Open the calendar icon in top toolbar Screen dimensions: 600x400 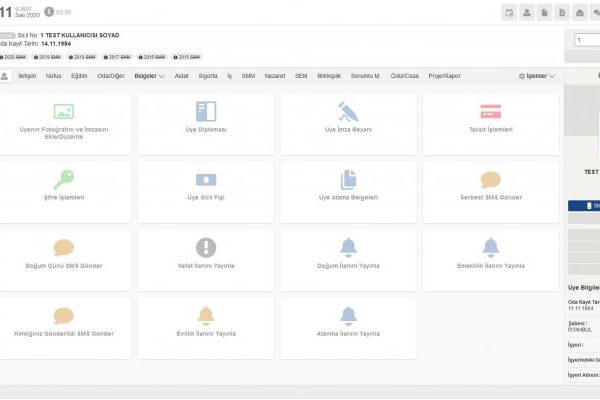pyautogui.click(x=509, y=13)
